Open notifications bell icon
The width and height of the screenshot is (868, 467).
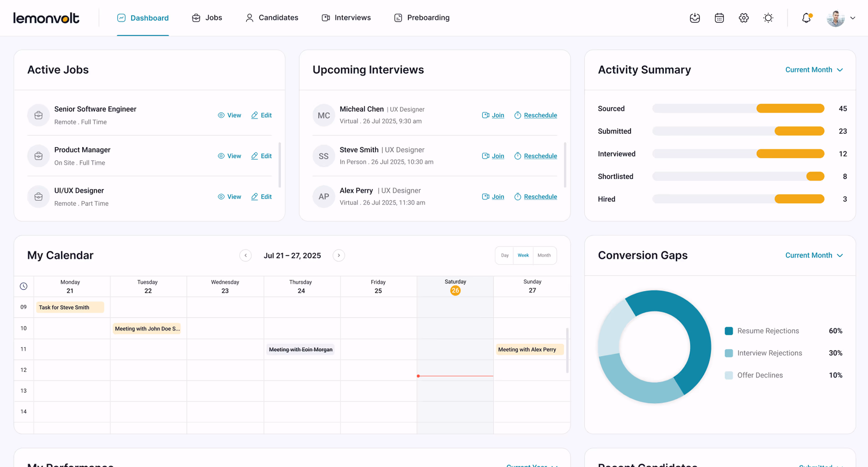click(x=806, y=18)
